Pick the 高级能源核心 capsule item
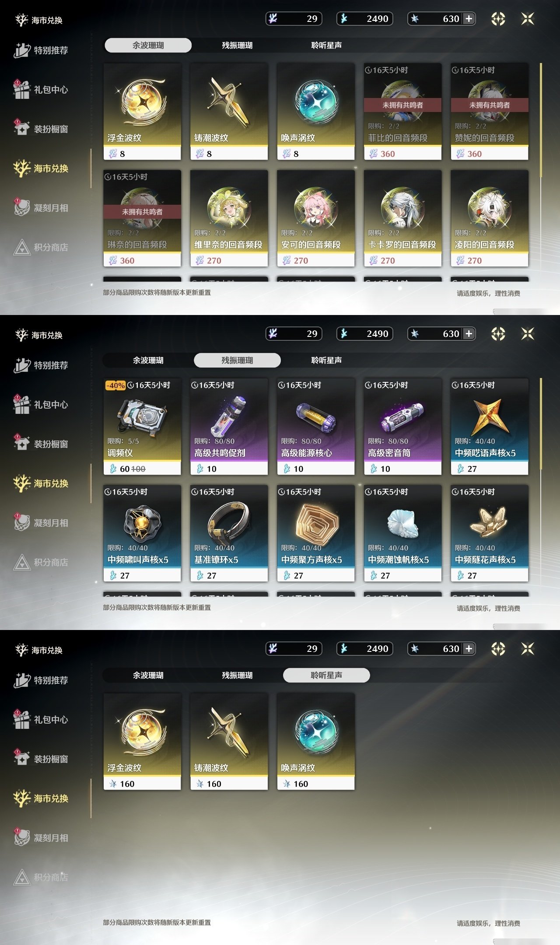Viewport: 560px width, 945px height. coord(316,427)
